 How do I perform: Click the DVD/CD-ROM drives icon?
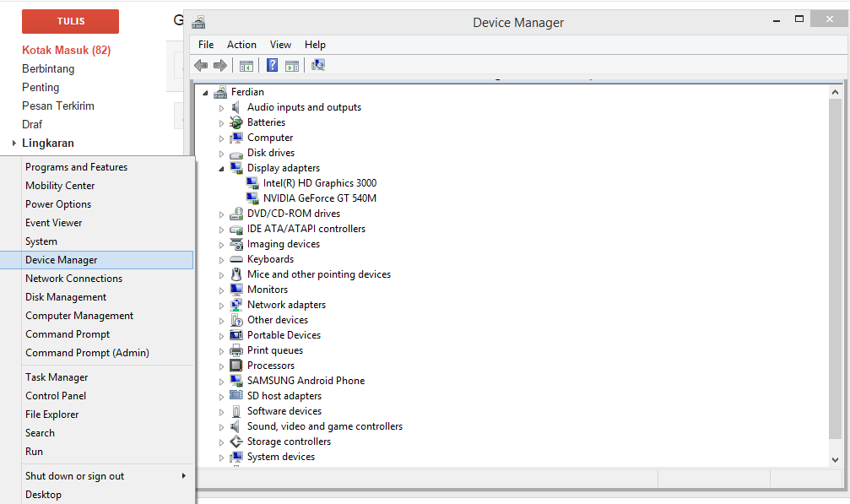pos(236,214)
